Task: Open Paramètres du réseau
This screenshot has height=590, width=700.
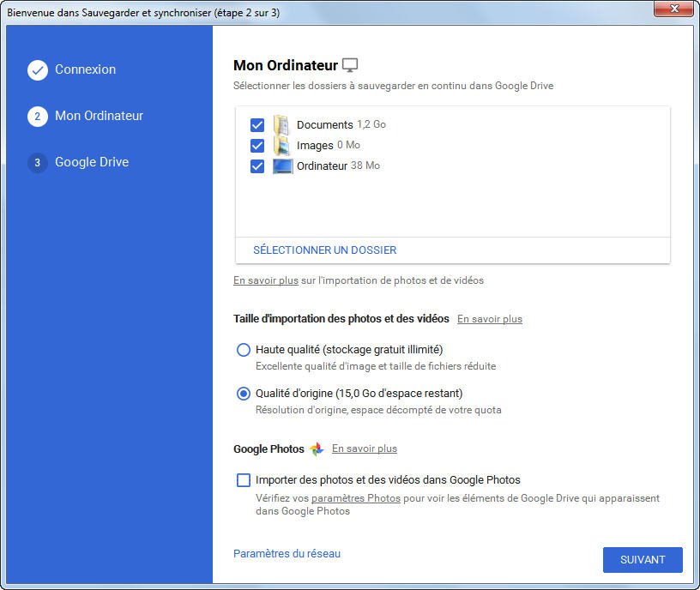Action: click(287, 553)
